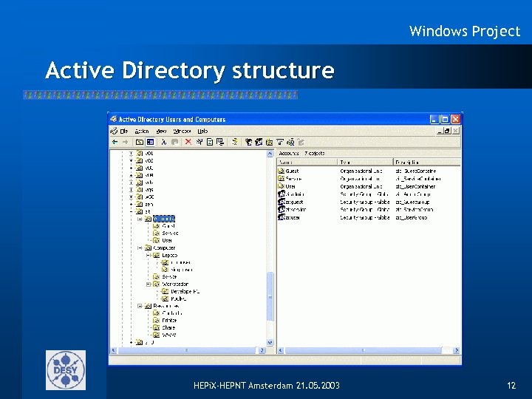Sort the list by Name column header
The image size is (532, 399).
click(307, 162)
